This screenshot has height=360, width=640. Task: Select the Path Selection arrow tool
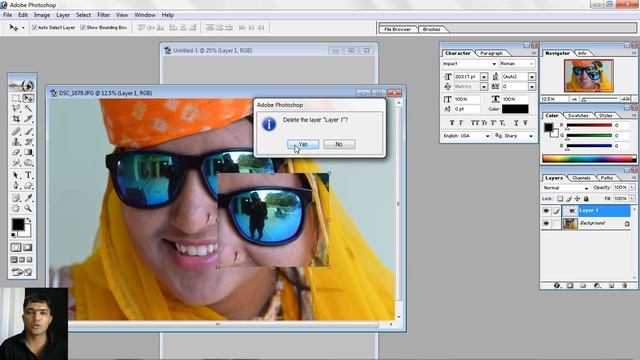(x=16, y=175)
